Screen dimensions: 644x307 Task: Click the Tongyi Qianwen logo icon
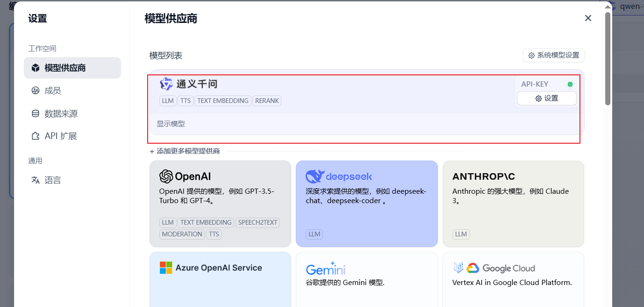[166, 84]
